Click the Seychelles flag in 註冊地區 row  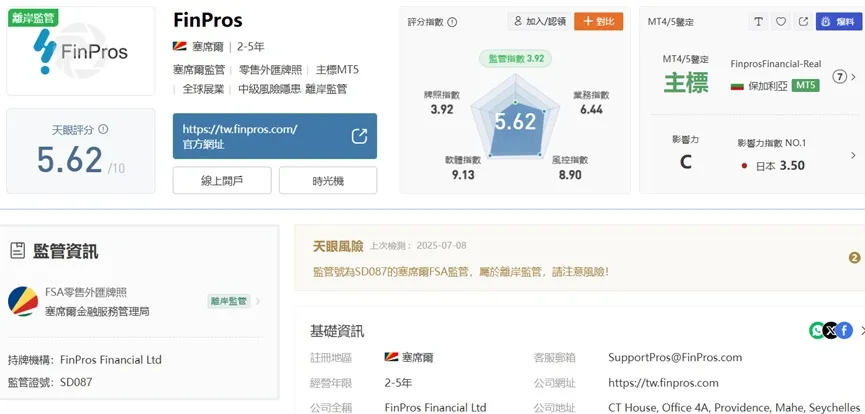391,357
